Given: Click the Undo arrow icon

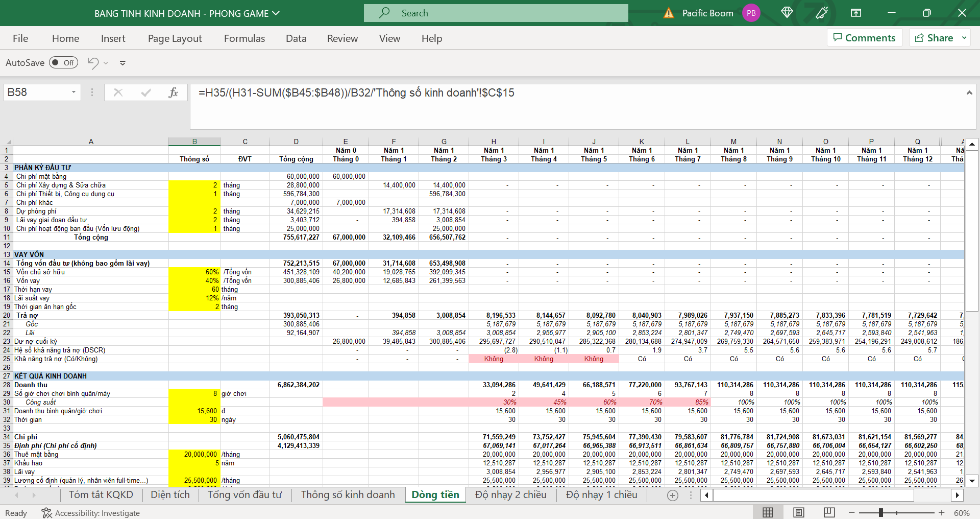Looking at the screenshot, I should (x=93, y=63).
